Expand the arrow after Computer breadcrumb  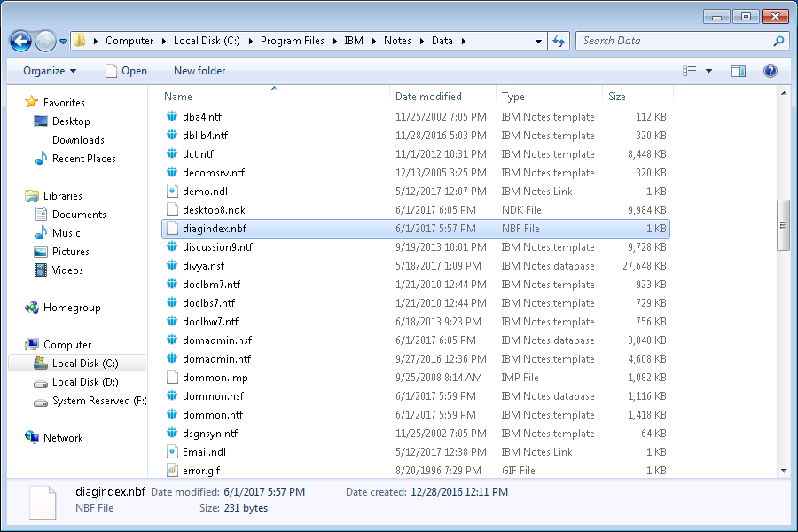tap(164, 42)
